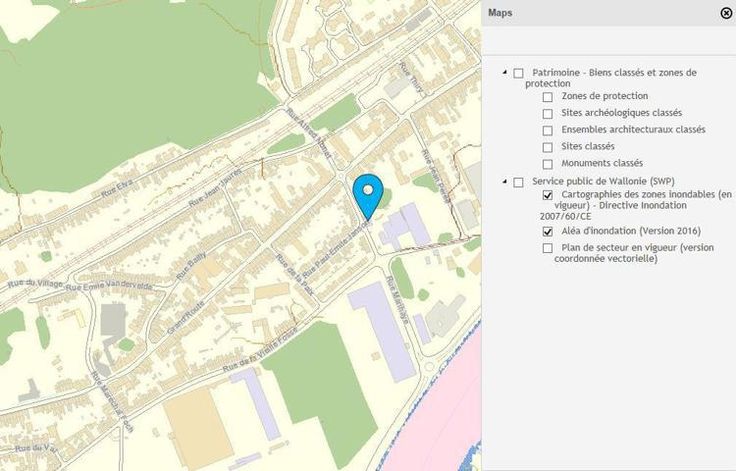
Task: Toggle the Service public de Wallonie checkbox
Action: pos(518,182)
